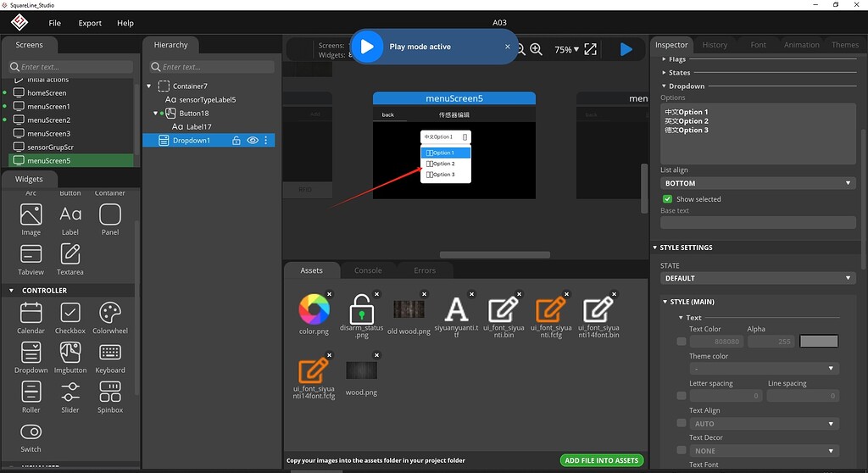Open the STATE DEFAULT dropdown
Image resolution: width=868 pixels, height=473 pixels.
tap(758, 278)
